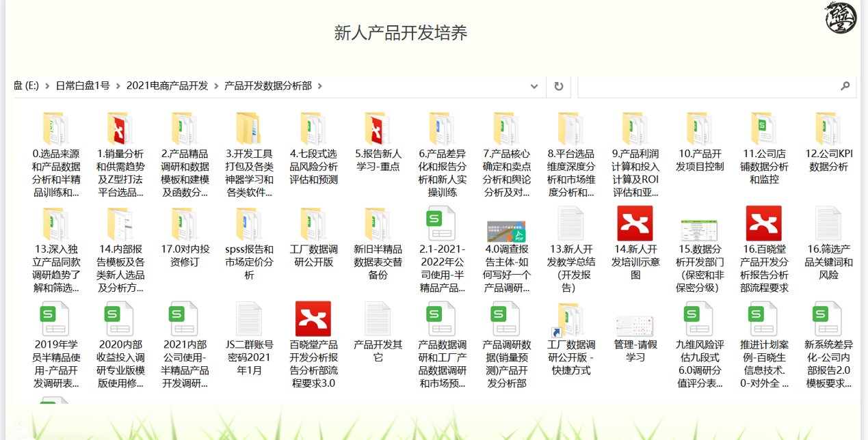
Task: Open spreadsheet 2021内部公司使用
Action: (185, 345)
